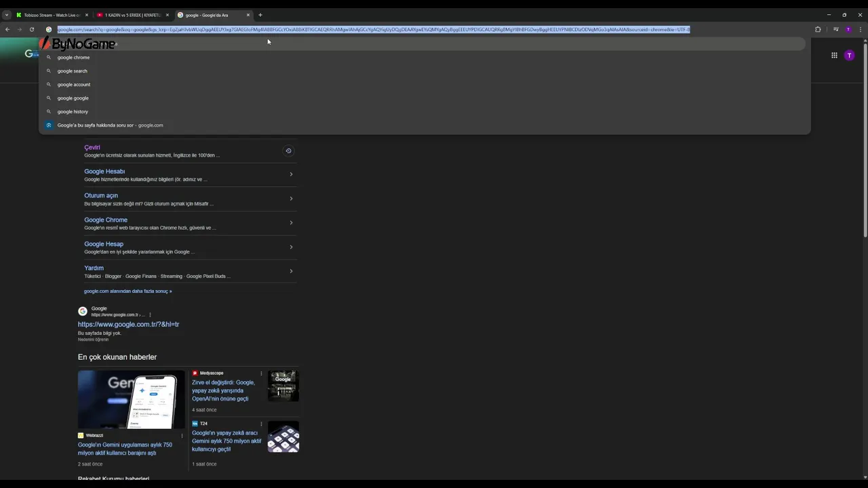The width and height of the screenshot is (868, 488).
Task: Open the T24 article thumbnail
Action: click(283, 436)
